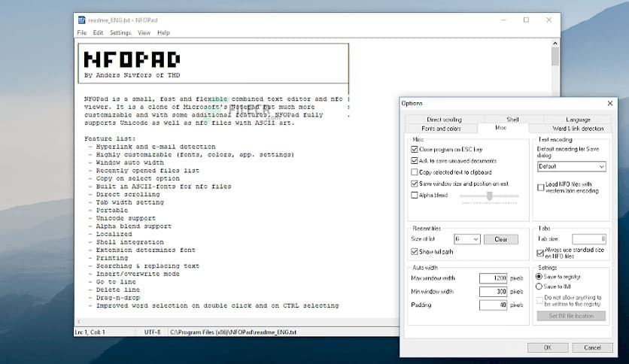This screenshot has height=364, width=629.
Task: Click the 'Feature list:' heading
Action: (x=110, y=138)
